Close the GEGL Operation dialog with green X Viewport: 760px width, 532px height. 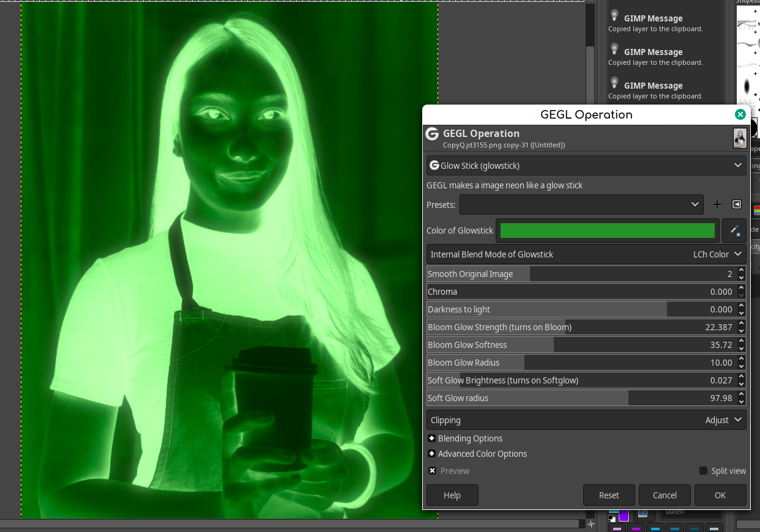tap(740, 114)
